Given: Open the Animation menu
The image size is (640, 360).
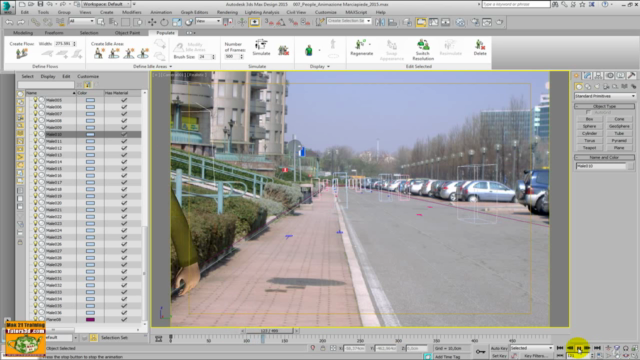Looking at the screenshot, I should click(x=161, y=13).
